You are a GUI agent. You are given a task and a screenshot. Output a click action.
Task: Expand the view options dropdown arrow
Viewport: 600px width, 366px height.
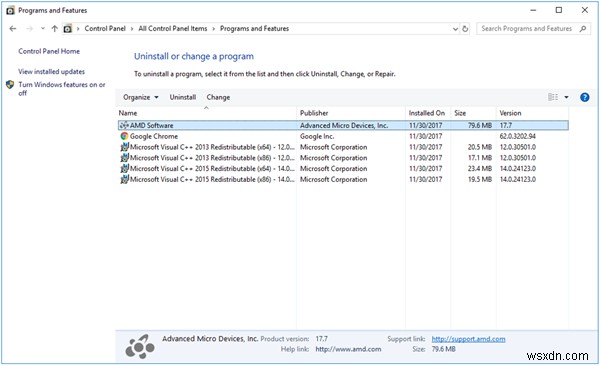click(566, 97)
